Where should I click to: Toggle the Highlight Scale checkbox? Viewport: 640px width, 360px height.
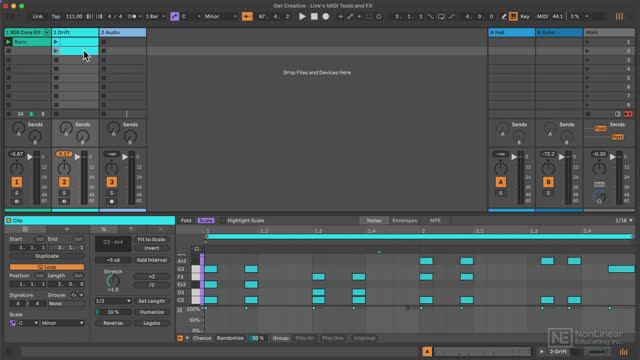pos(223,220)
